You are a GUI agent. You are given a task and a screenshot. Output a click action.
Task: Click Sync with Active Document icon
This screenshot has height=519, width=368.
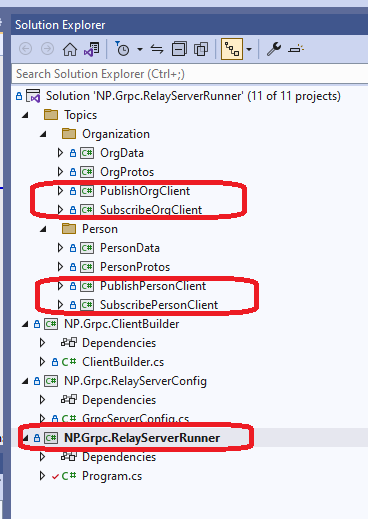(x=157, y=49)
